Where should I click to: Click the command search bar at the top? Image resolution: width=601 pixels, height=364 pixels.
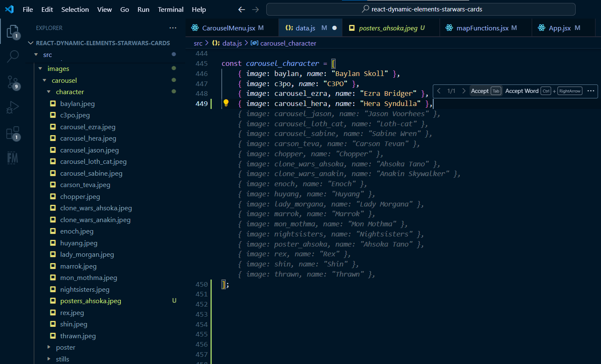pyautogui.click(x=421, y=9)
